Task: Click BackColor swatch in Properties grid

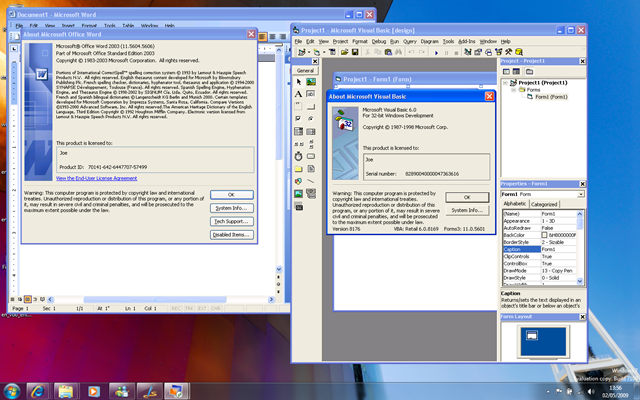Action: [x=544, y=235]
